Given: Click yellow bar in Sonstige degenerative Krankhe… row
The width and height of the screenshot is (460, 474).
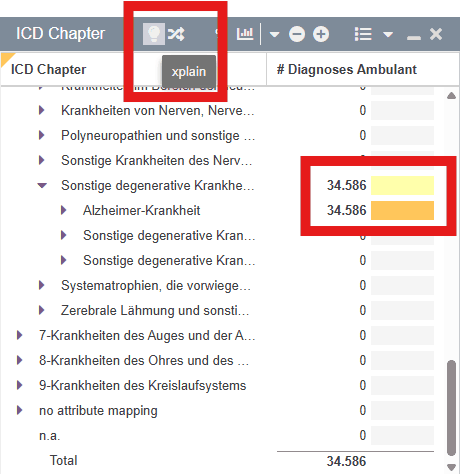Looking at the screenshot, I should click(x=402, y=185).
